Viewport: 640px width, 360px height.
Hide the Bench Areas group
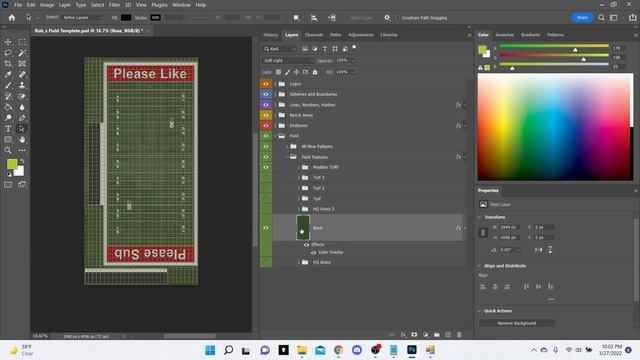[266, 115]
